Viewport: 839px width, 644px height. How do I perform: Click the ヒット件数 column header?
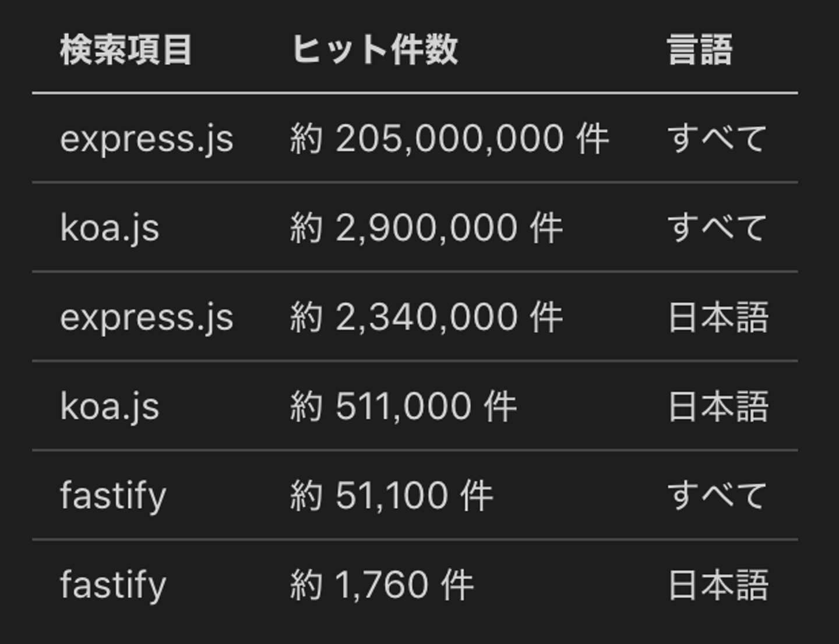point(375,49)
